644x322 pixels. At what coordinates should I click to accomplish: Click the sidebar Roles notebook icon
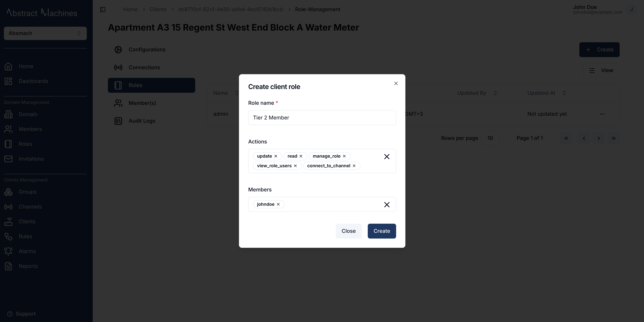(x=8, y=144)
